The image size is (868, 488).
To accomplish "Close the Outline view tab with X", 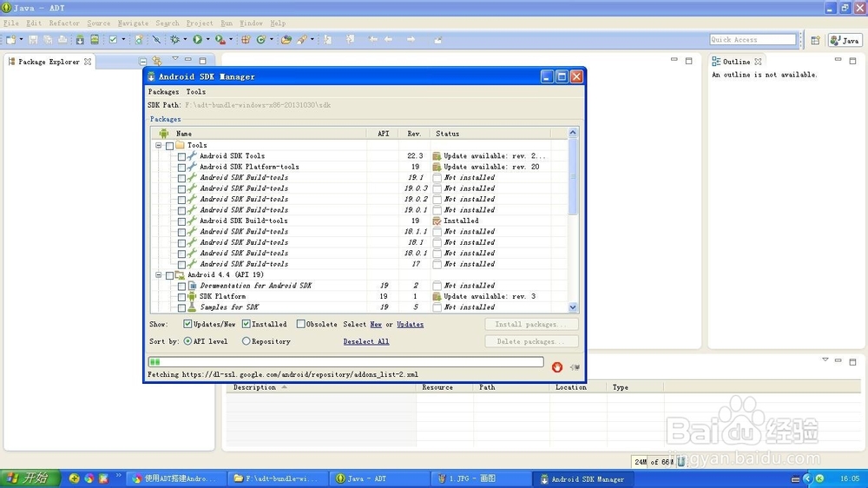I will tap(758, 62).
